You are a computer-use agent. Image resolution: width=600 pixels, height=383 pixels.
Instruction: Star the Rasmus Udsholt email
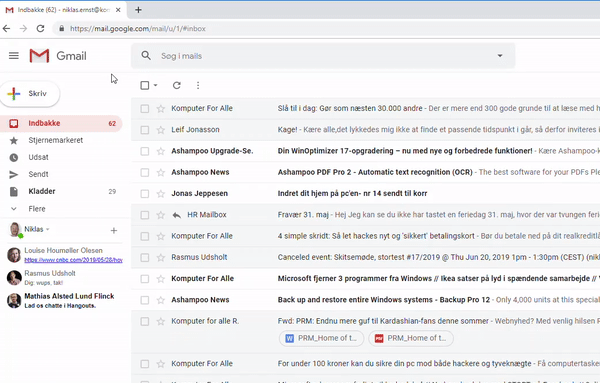click(x=161, y=258)
